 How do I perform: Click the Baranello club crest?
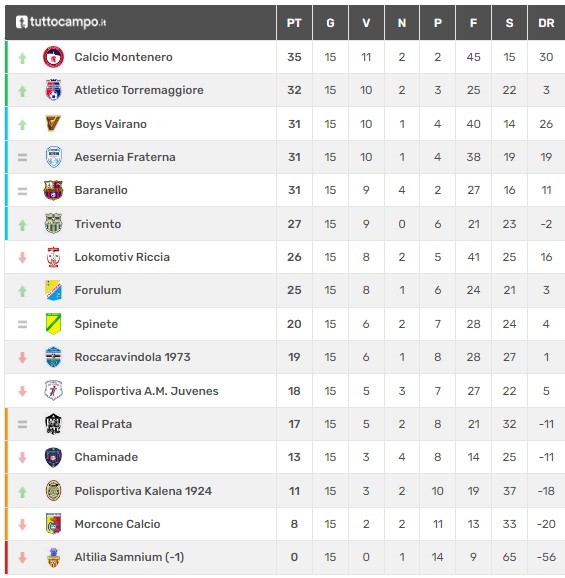point(53,190)
